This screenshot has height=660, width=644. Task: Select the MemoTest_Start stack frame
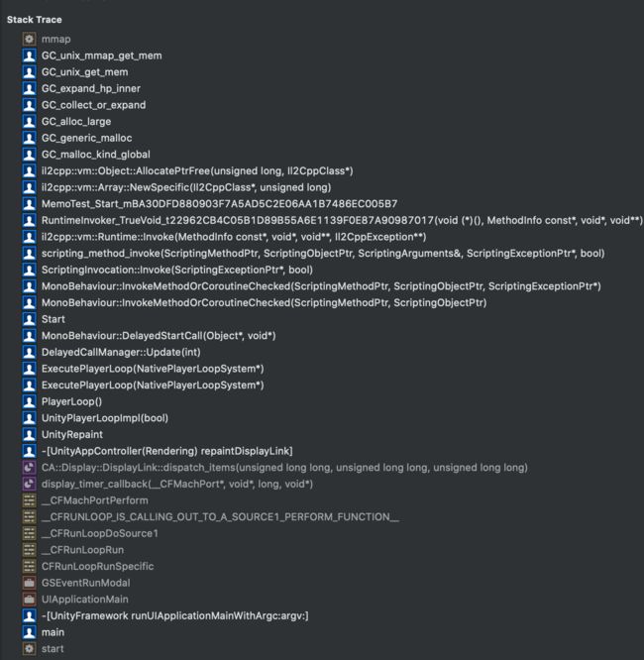pyautogui.click(x=219, y=204)
